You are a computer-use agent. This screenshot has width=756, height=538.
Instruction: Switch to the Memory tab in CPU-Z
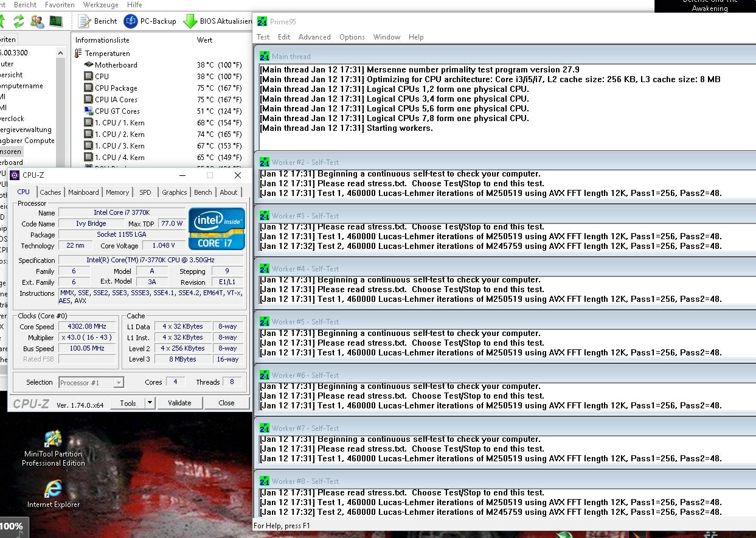[117, 192]
